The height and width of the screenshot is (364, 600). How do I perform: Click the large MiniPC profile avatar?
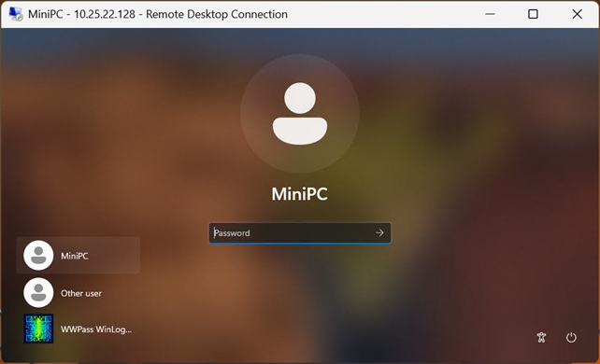tap(300, 114)
